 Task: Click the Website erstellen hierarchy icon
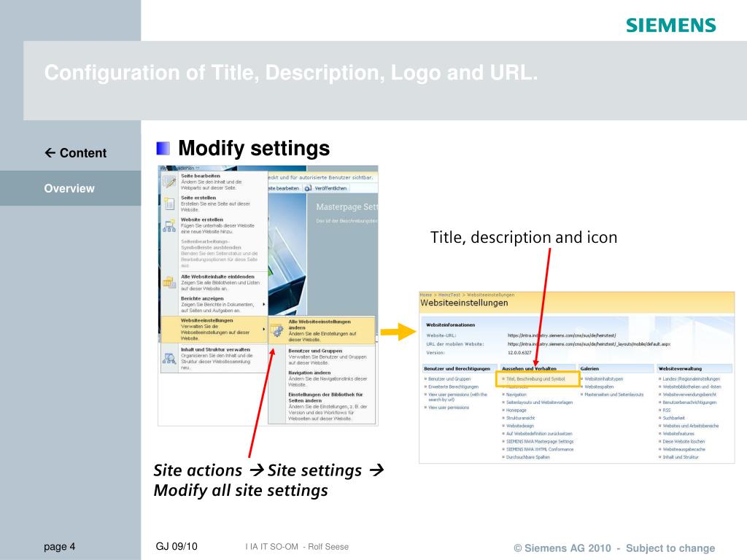[169, 226]
